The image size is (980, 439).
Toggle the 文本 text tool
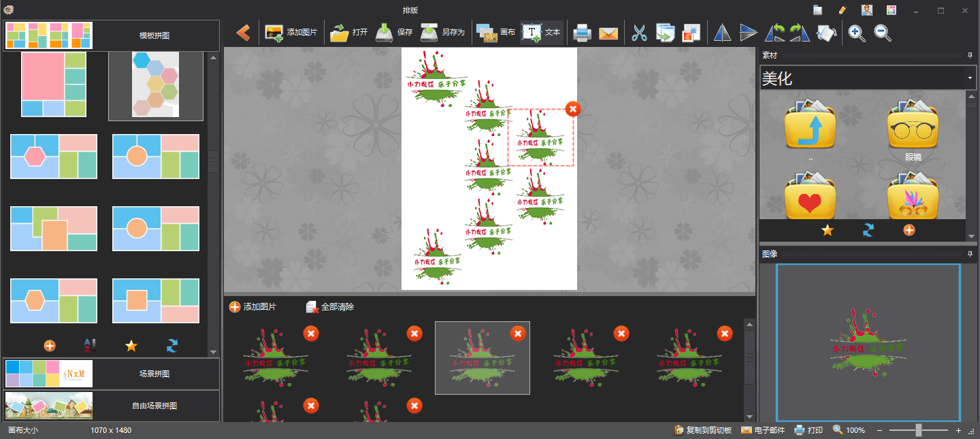(542, 32)
